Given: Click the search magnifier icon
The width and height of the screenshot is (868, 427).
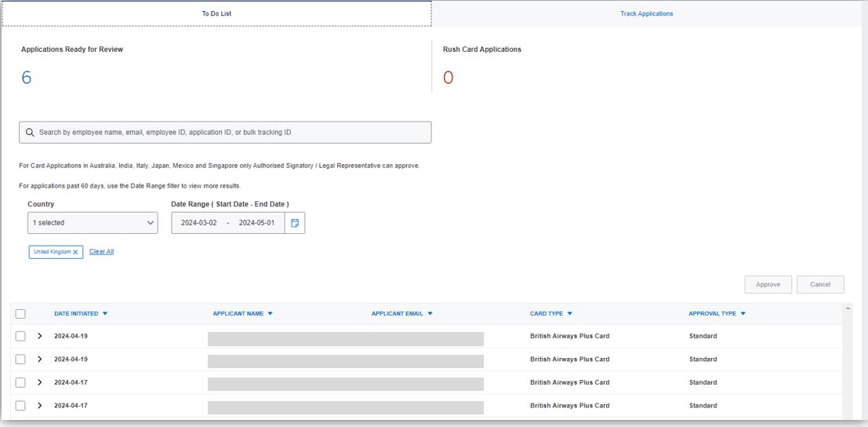Looking at the screenshot, I should tap(31, 133).
